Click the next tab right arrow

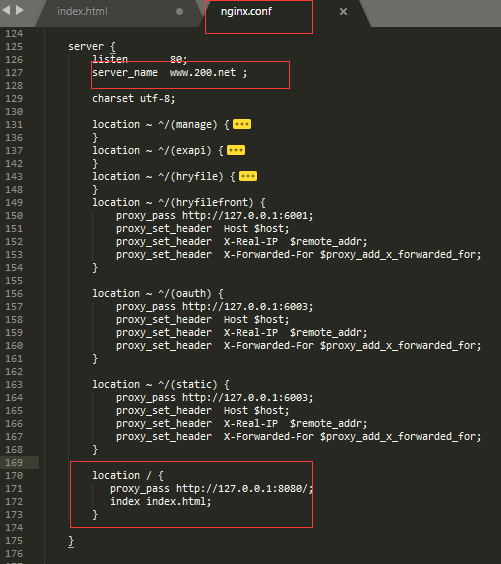point(20,10)
